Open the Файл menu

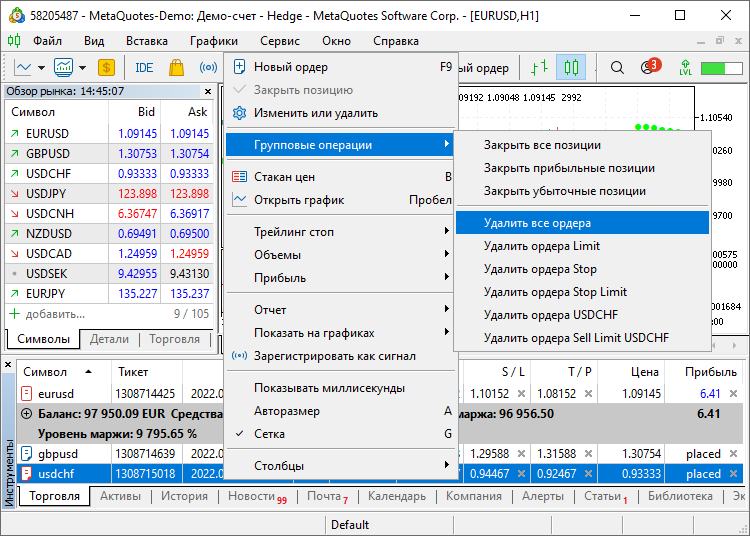pyautogui.click(x=47, y=41)
